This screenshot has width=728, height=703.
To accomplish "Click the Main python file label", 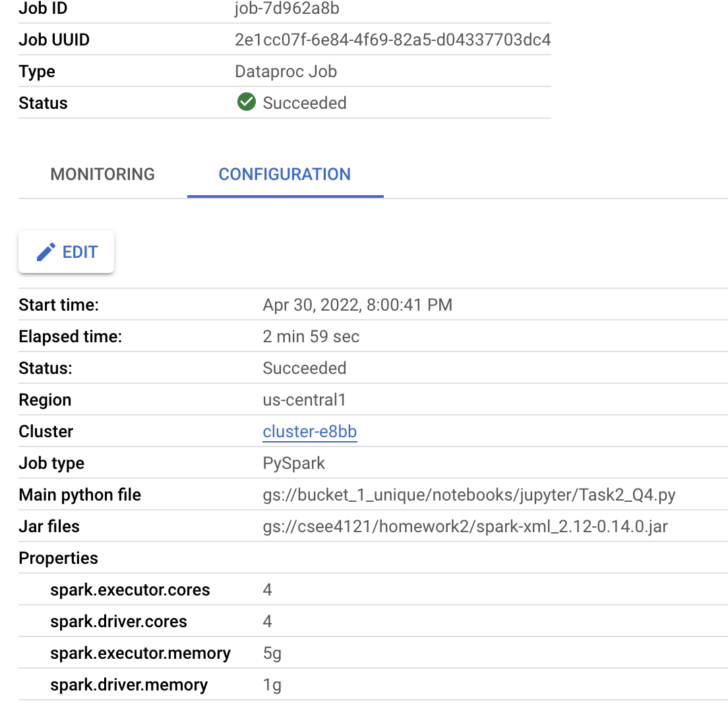I will pyautogui.click(x=80, y=495).
